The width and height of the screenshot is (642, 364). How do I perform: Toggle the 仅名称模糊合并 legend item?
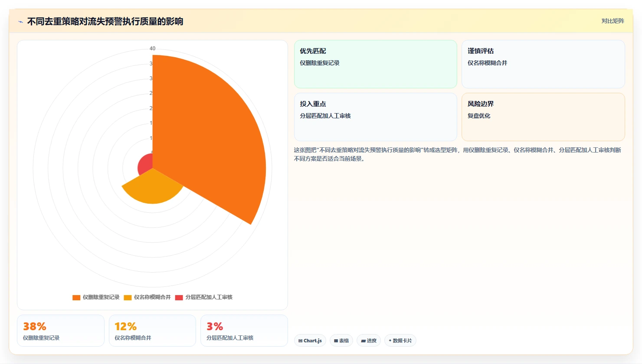(x=147, y=297)
